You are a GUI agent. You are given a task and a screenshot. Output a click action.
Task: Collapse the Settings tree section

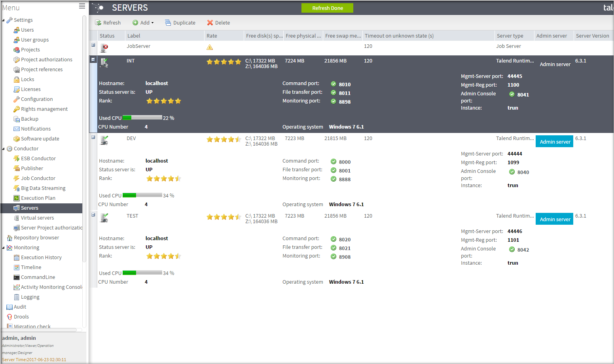tap(4, 20)
